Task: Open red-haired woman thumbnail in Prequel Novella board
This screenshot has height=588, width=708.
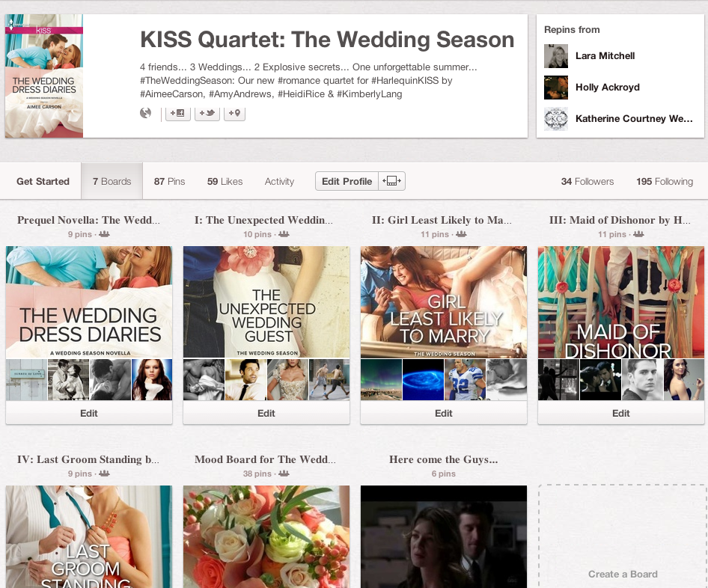Action: 152,379
